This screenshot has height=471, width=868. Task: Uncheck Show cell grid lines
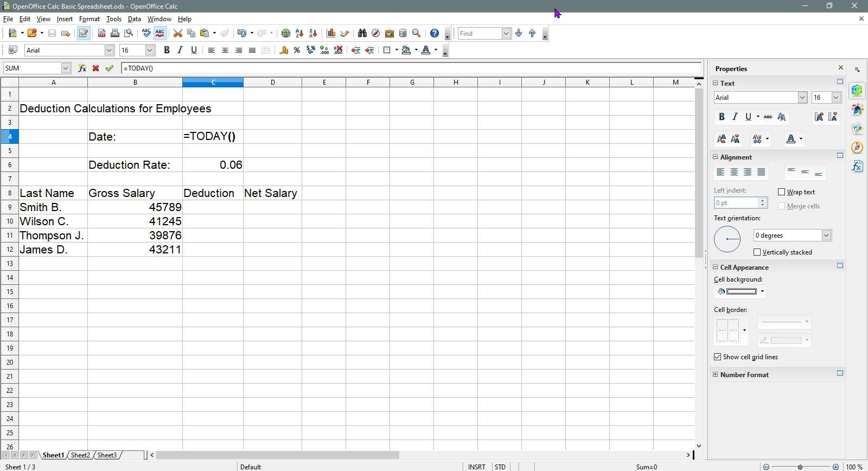point(717,357)
